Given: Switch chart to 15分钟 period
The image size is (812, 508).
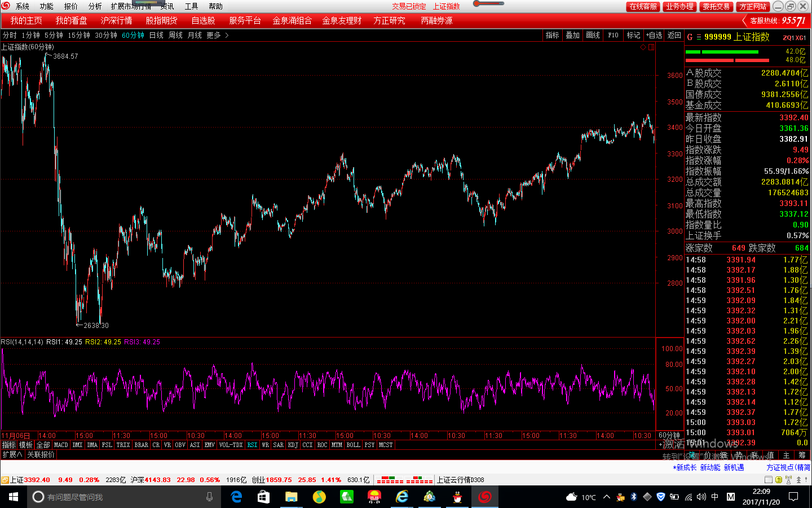Looking at the screenshot, I should 79,35.
